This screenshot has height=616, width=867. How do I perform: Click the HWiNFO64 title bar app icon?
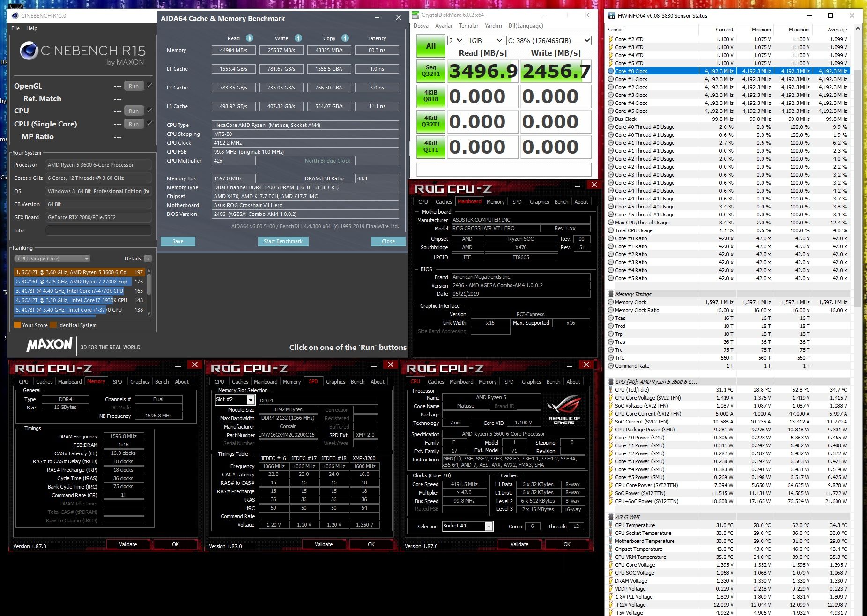(x=611, y=15)
